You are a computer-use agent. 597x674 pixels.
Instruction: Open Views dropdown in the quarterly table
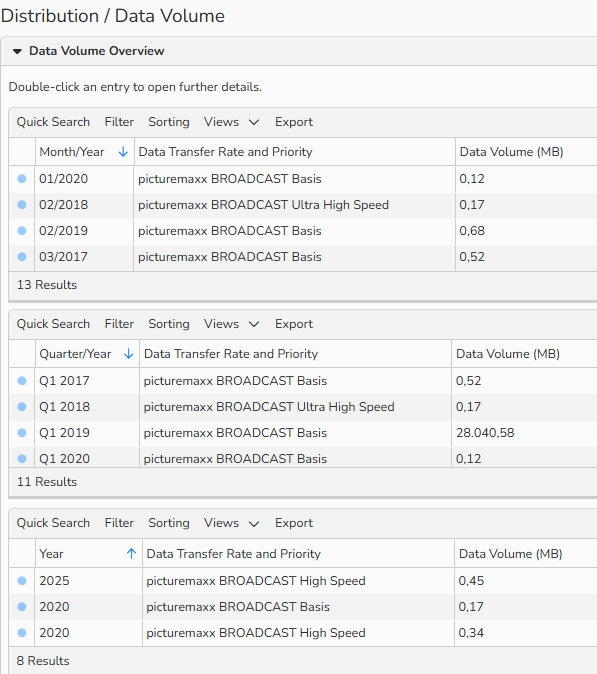[232, 324]
